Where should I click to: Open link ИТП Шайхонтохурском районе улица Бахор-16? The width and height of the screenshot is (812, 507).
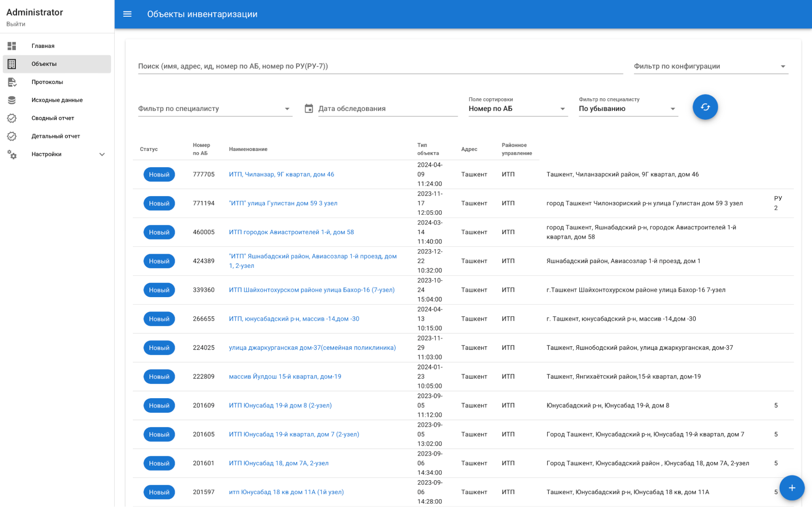pos(312,290)
